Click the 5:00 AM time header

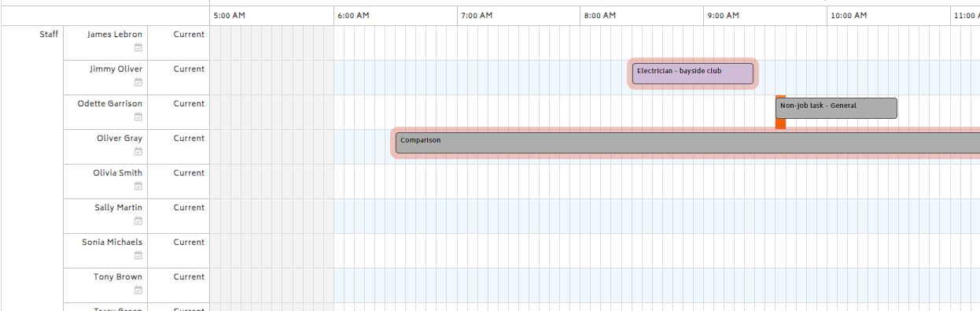[230, 16]
